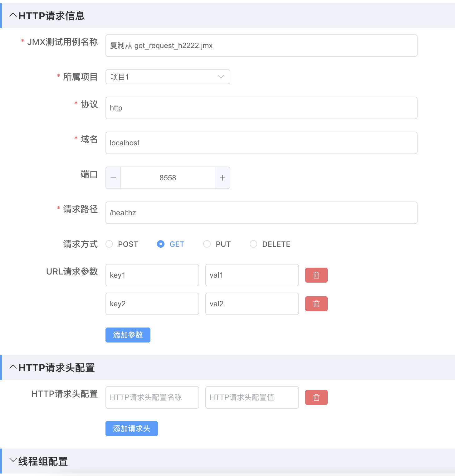Click the HTTP请求头配置值 input field
The width and height of the screenshot is (455, 476).
coord(252,397)
